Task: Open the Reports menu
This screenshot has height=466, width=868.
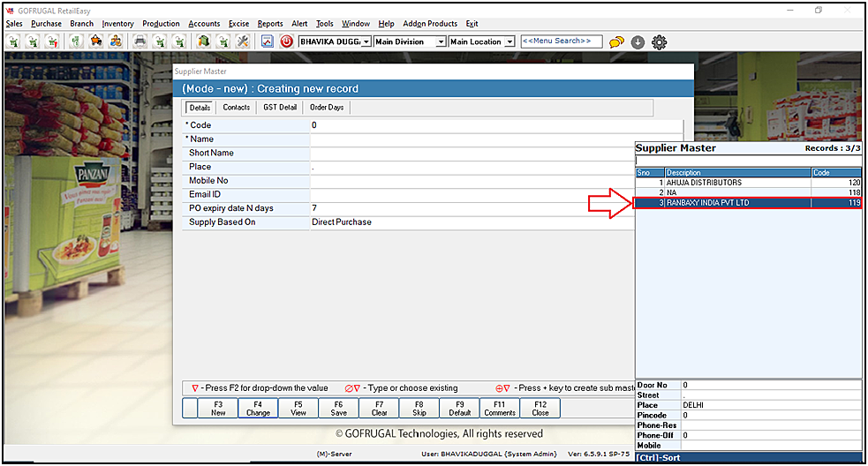Action: [270, 24]
